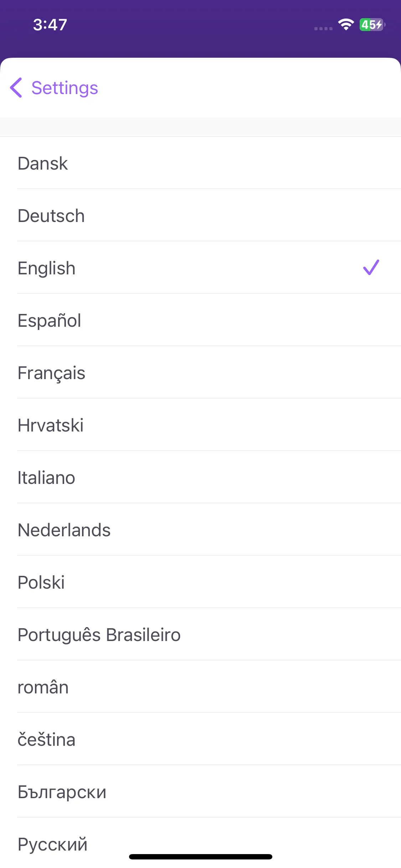Set language to Italiano
This screenshot has width=401, height=868.
200,477
